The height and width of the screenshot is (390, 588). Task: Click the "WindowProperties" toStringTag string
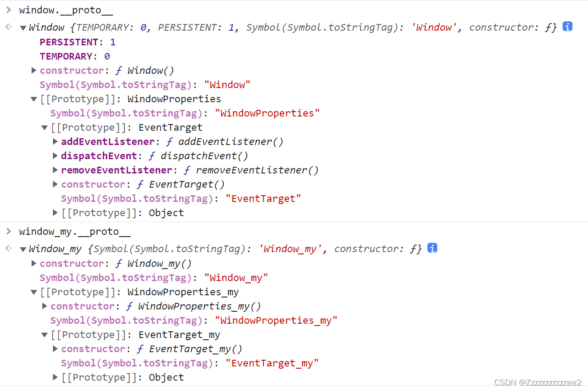tap(267, 113)
